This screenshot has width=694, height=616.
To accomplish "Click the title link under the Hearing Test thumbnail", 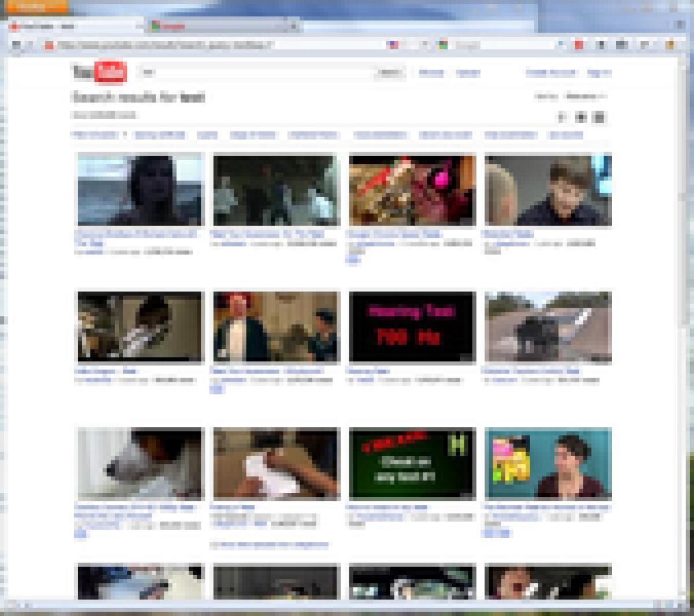I will coord(368,370).
